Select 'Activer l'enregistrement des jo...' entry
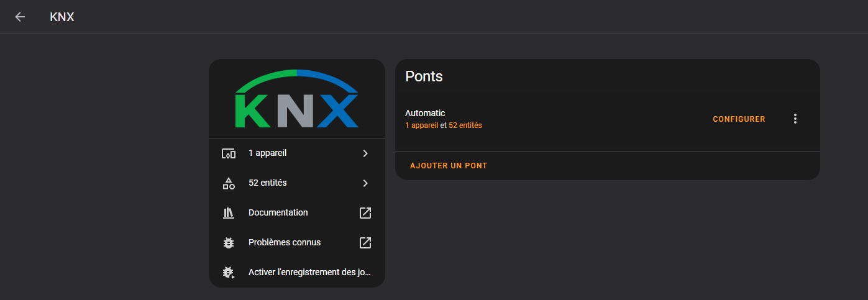868x300 pixels. point(297,273)
